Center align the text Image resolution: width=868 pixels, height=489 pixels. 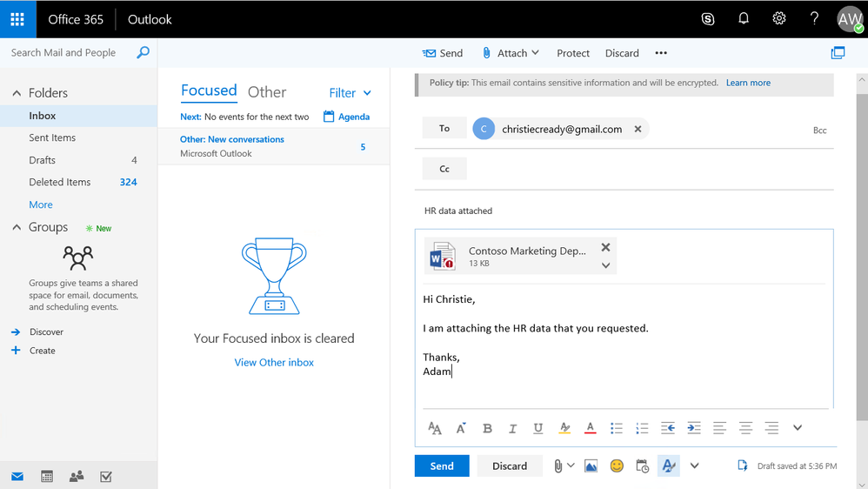click(x=745, y=428)
